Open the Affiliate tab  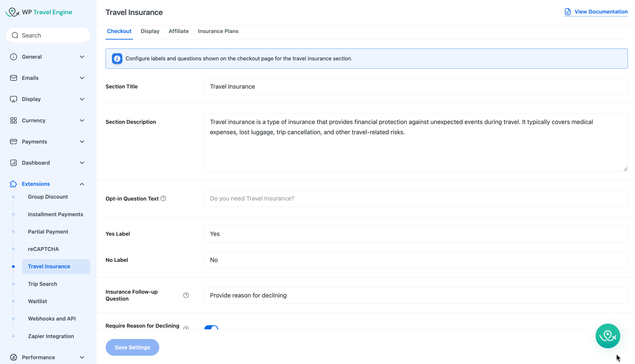[178, 31]
